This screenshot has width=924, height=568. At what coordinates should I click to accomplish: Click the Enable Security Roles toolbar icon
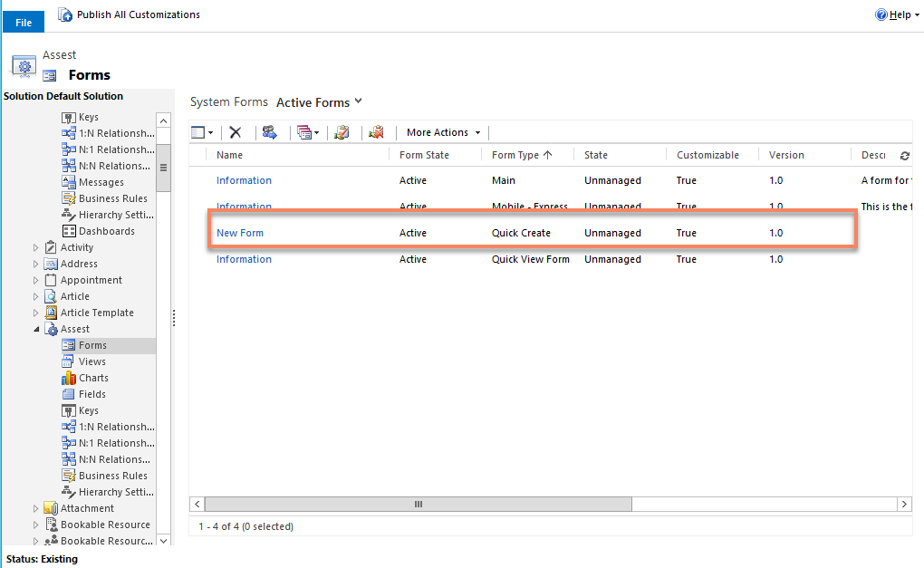268,131
